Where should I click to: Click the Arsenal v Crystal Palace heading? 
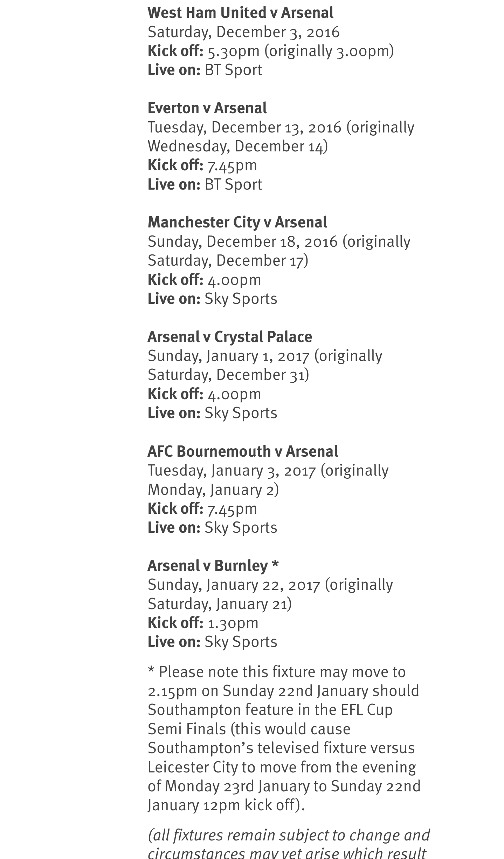(x=229, y=337)
